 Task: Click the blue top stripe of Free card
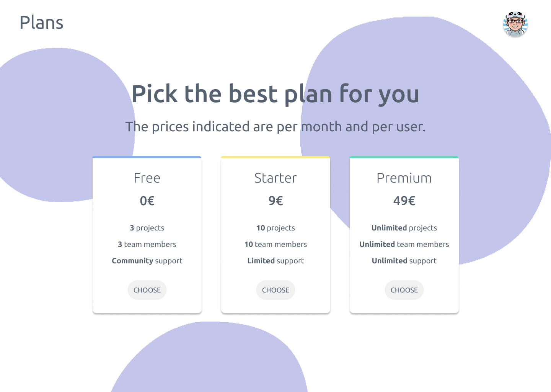[147, 157]
